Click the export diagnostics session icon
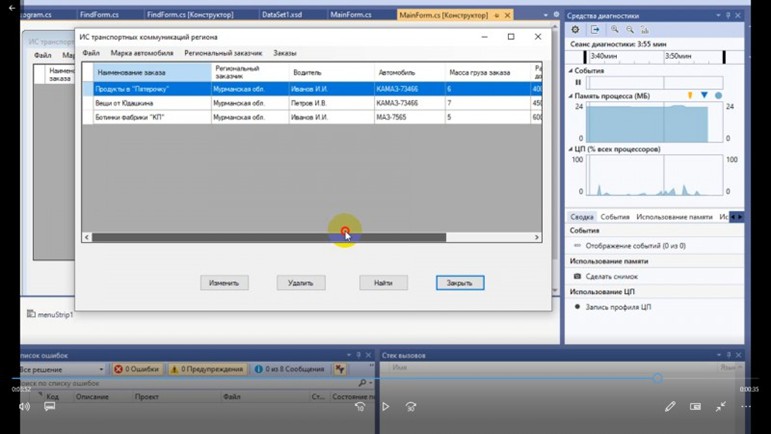771x434 pixels. 595,30
